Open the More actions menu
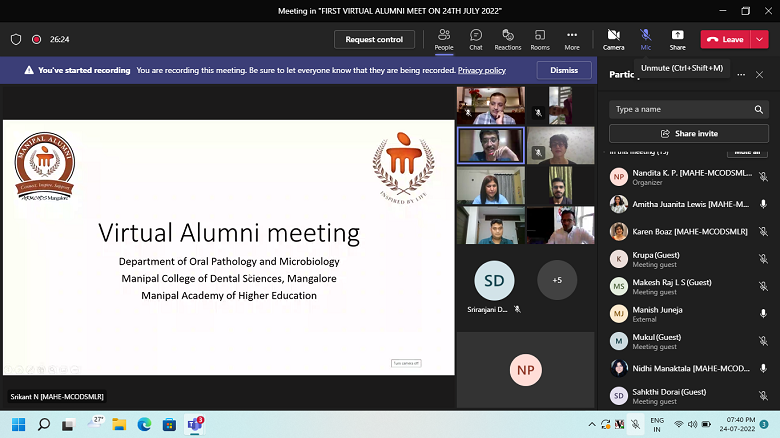The height and width of the screenshot is (438, 780). pos(572,39)
